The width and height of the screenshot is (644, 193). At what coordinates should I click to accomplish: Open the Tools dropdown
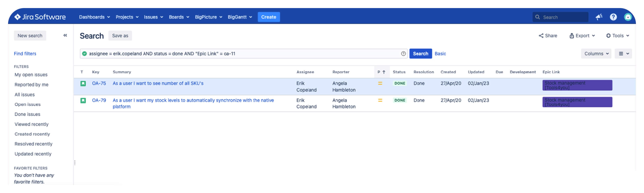click(617, 35)
